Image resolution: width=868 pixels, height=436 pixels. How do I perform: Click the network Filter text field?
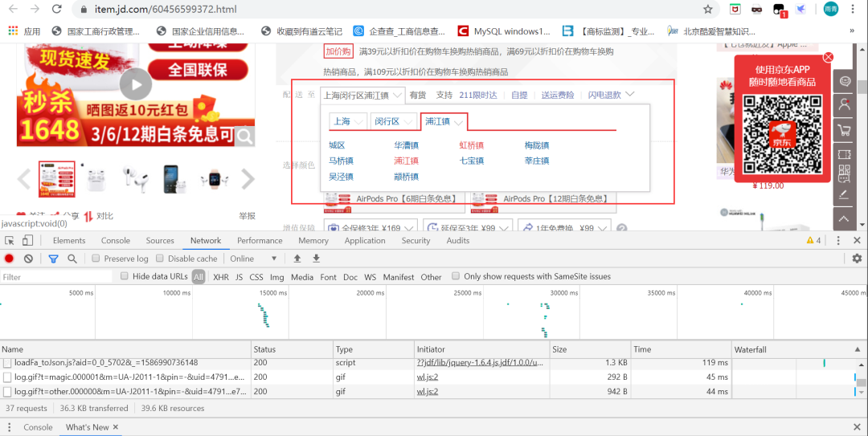pos(56,277)
